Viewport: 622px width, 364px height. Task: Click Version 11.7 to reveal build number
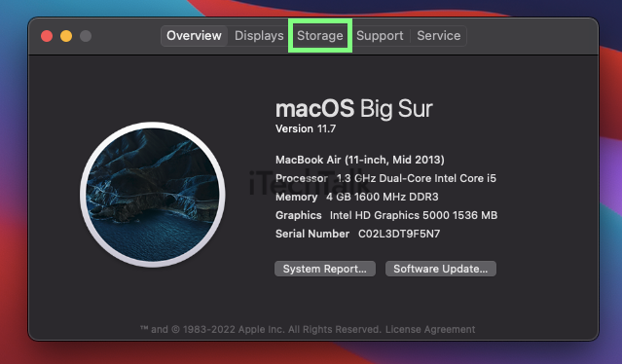306,128
